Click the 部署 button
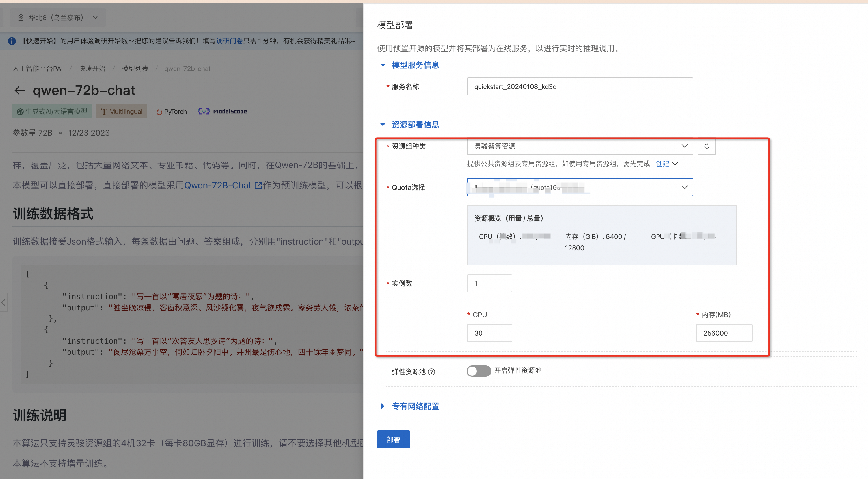Screen dimensions: 868x479 point(393,439)
